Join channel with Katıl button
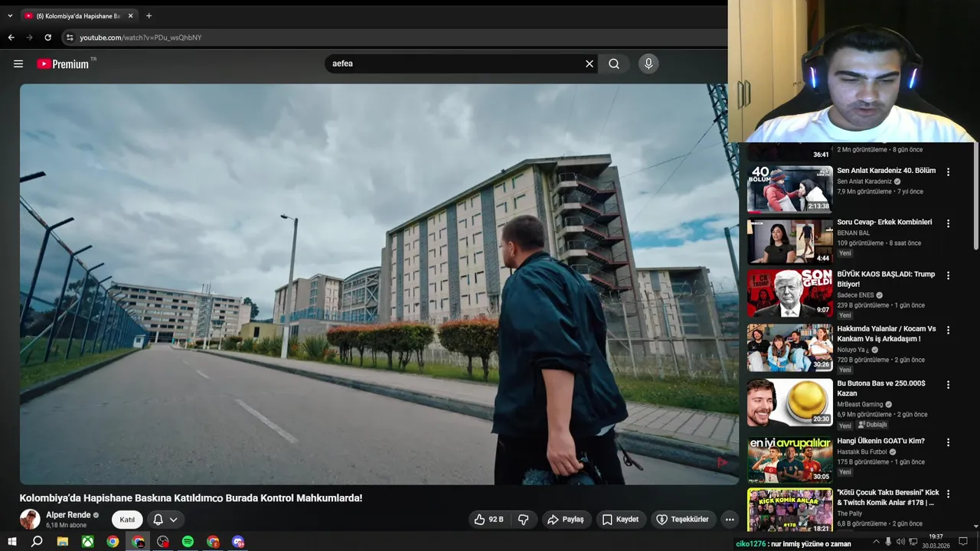 (x=127, y=519)
